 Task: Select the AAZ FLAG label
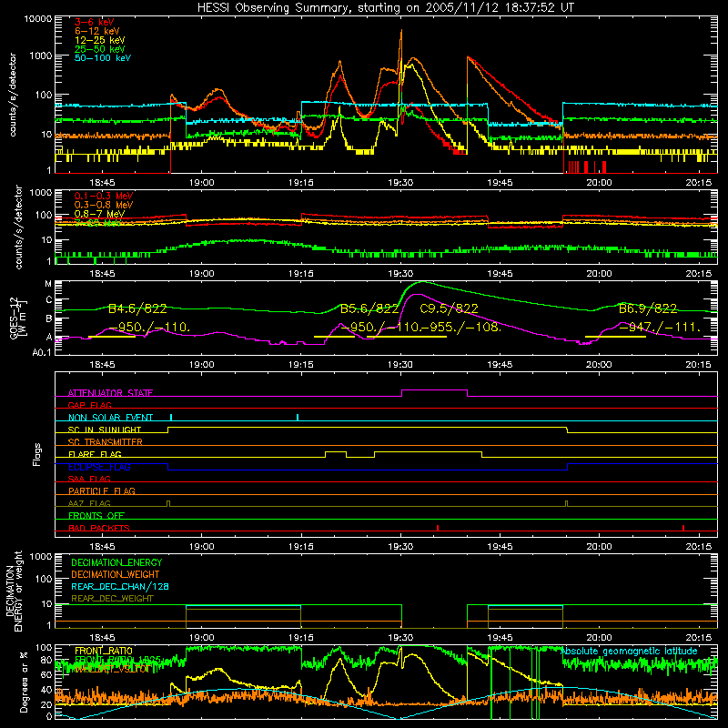[x=89, y=503]
